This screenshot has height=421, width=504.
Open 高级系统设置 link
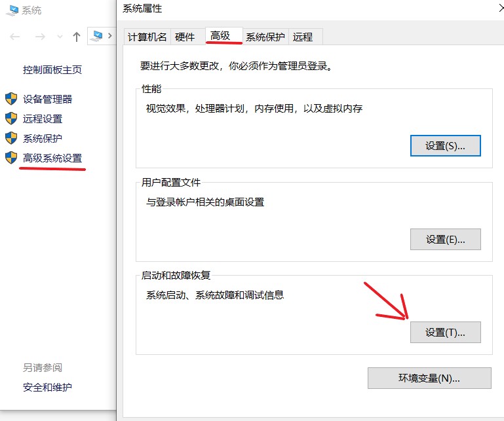tap(52, 158)
